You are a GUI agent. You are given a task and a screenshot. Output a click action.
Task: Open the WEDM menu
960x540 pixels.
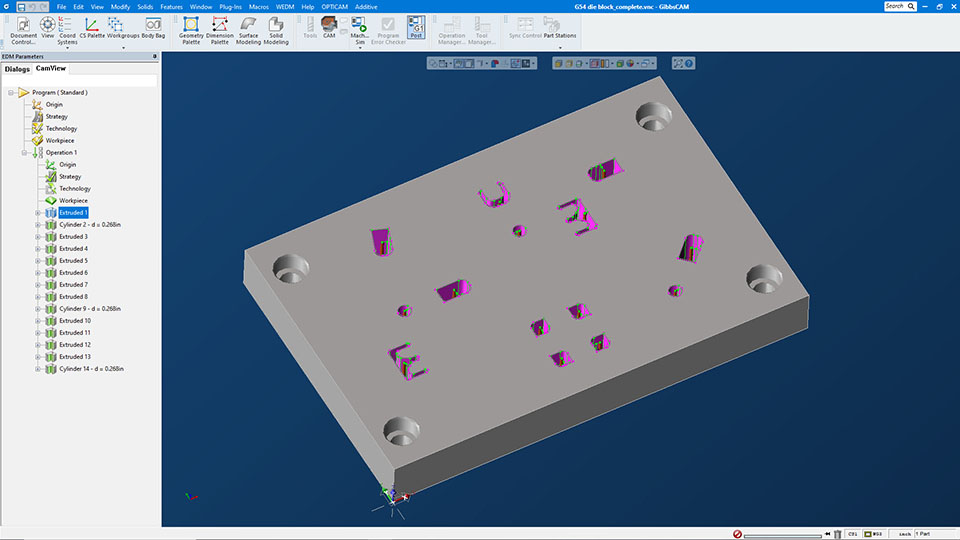click(285, 7)
